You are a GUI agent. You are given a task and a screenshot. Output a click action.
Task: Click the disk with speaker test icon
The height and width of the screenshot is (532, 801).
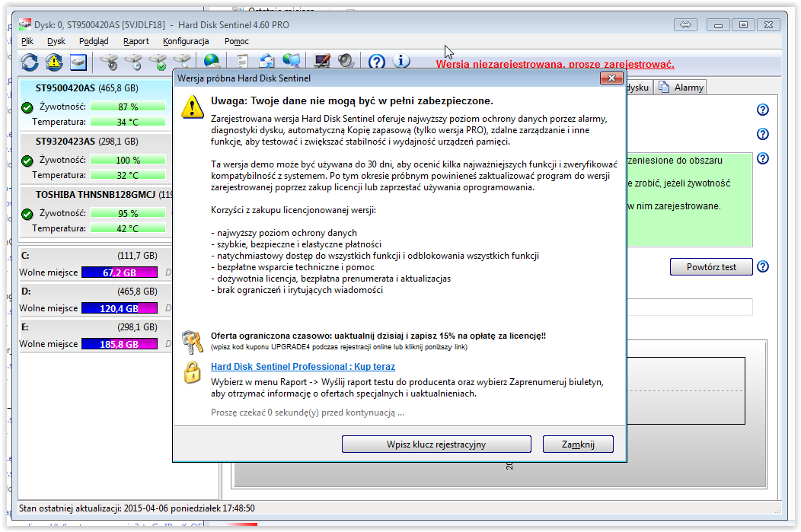[108, 62]
